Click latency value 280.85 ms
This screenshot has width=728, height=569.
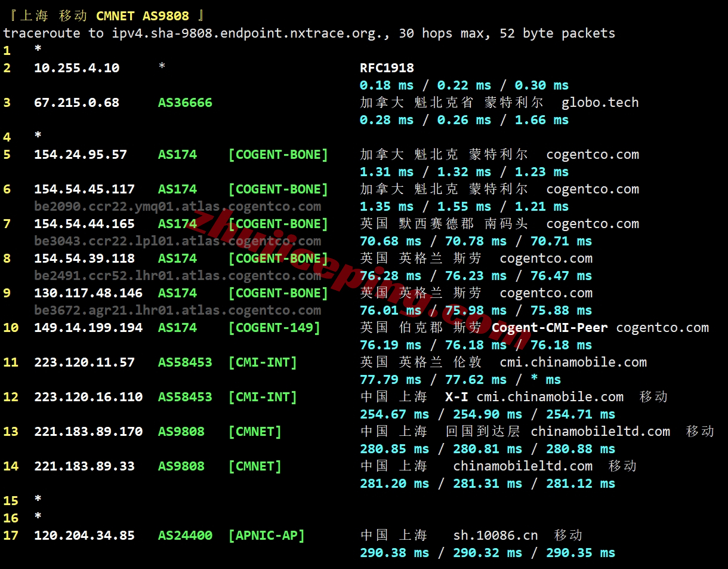394,449
